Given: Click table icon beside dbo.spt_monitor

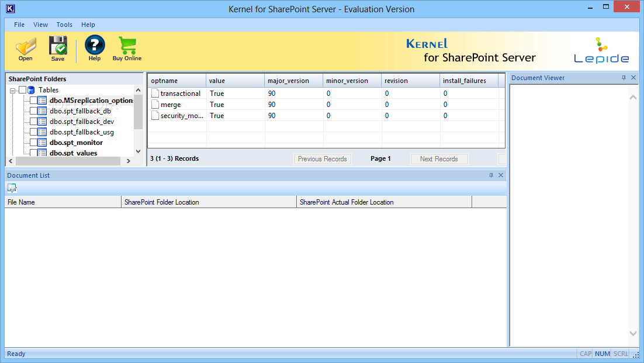Looking at the screenshot, I should (x=42, y=143).
